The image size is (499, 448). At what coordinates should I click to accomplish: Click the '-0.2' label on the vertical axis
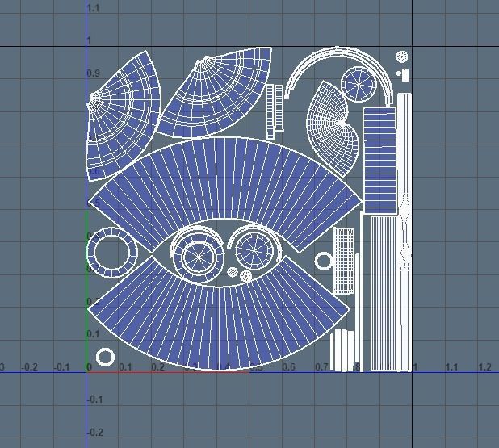(94, 433)
